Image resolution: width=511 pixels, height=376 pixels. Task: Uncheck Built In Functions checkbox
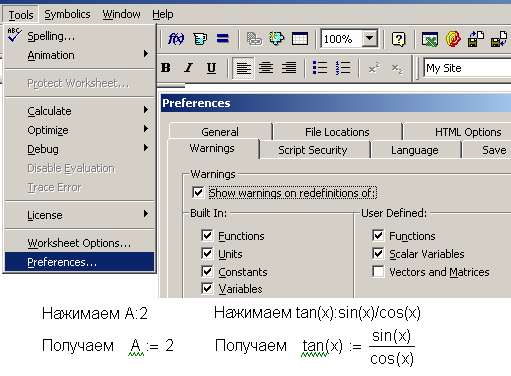tap(207, 235)
